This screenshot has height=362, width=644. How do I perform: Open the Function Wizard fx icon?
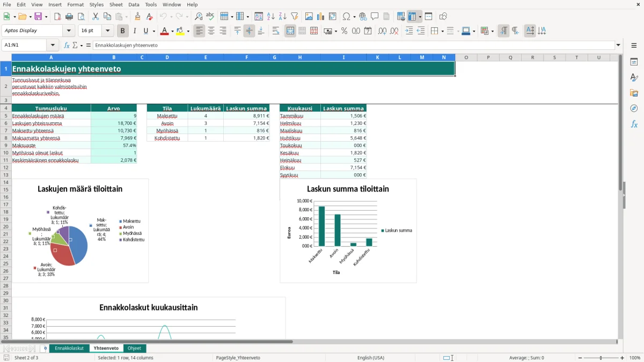pos(67,46)
